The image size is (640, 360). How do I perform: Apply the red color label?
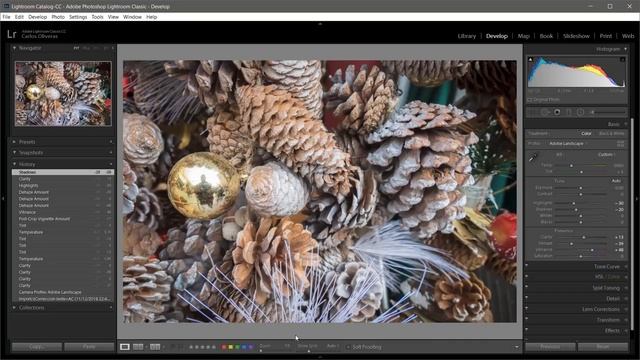224,347
